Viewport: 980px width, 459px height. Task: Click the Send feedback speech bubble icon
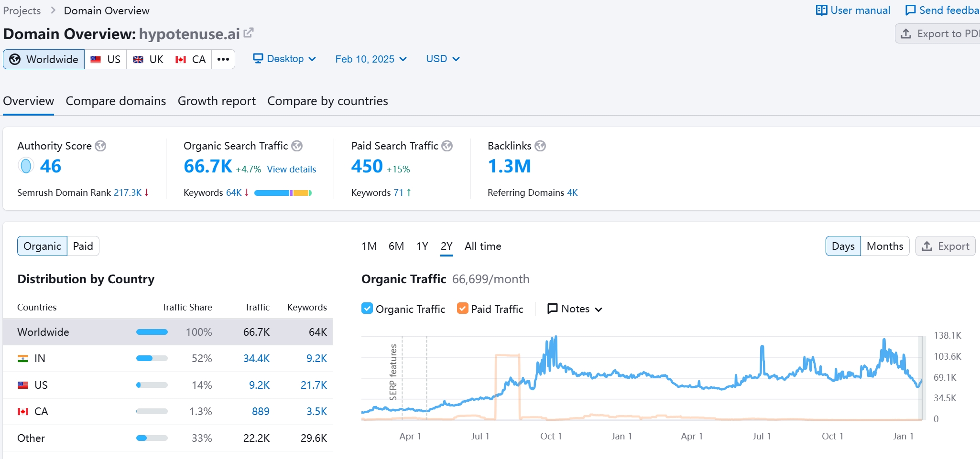pyautogui.click(x=911, y=11)
